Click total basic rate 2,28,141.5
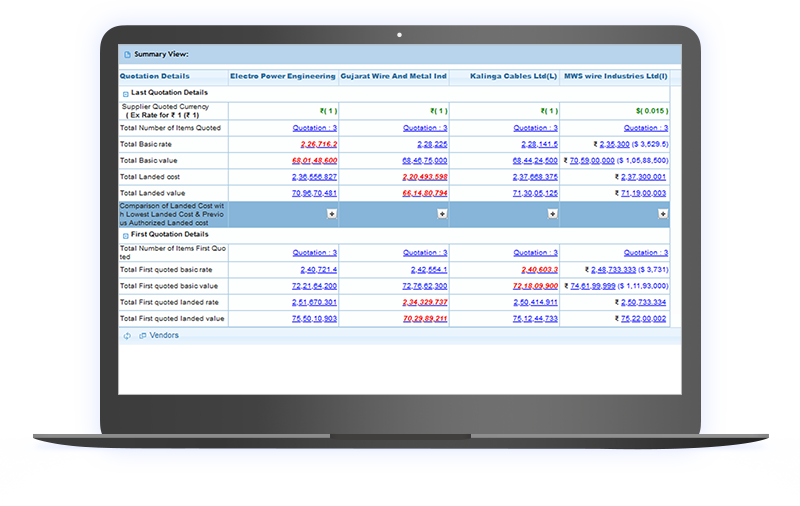The height and width of the screenshot is (506, 800). click(539, 144)
